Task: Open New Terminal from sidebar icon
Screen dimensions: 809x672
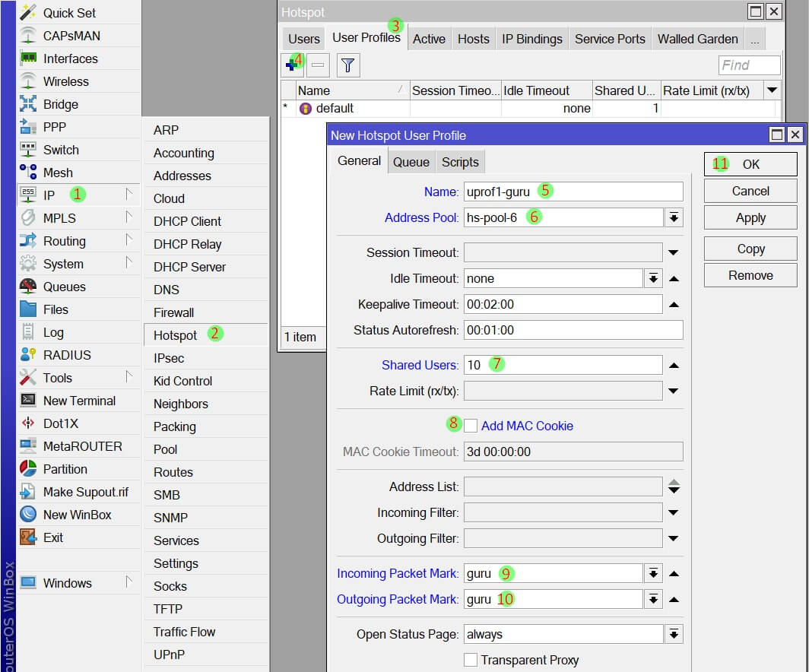Action: [x=28, y=401]
